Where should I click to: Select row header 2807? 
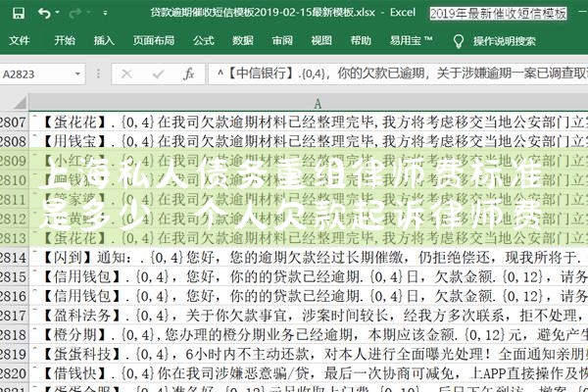(14, 122)
